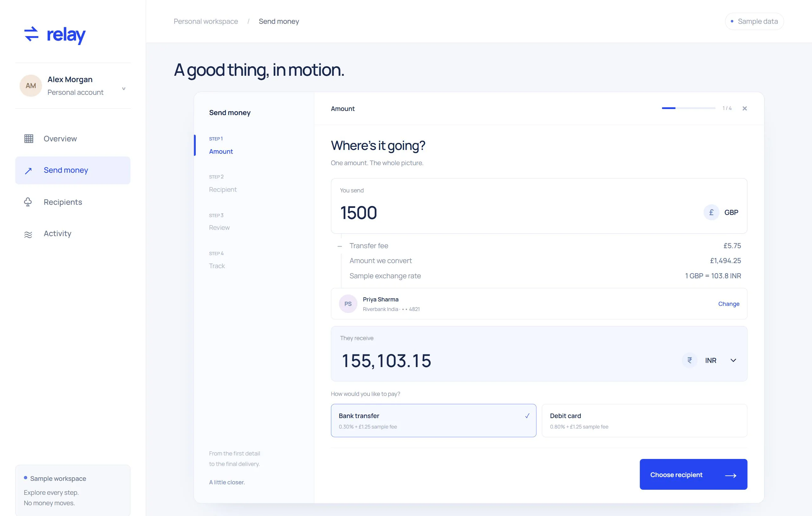The width and height of the screenshot is (812, 516).
Task: Click the relay logo icon
Action: tap(31, 34)
